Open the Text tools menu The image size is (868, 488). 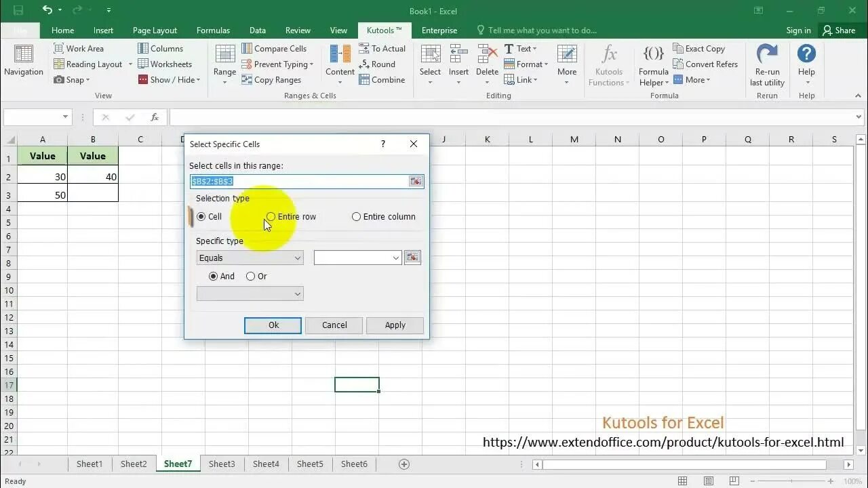[x=520, y=49]
